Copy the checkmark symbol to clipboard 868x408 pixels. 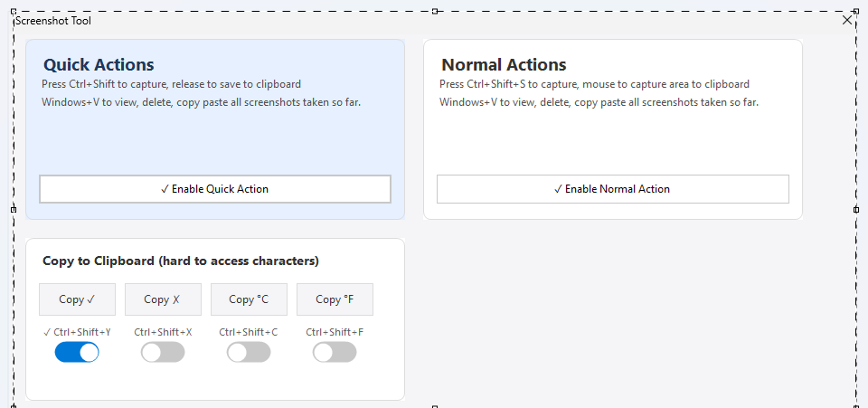point(77,299)
